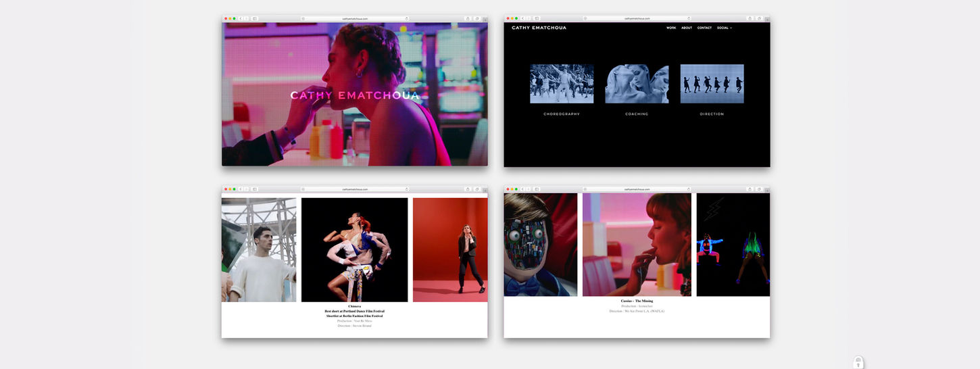Open the ABOUT nav item
Viewport: 980px width, 369px height.
687,28
